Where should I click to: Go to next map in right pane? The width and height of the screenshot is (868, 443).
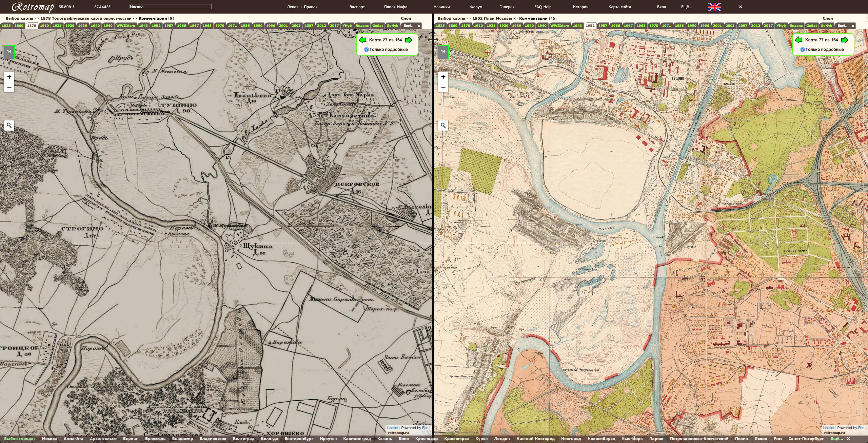pyautogui.click(x=845, y=40)
